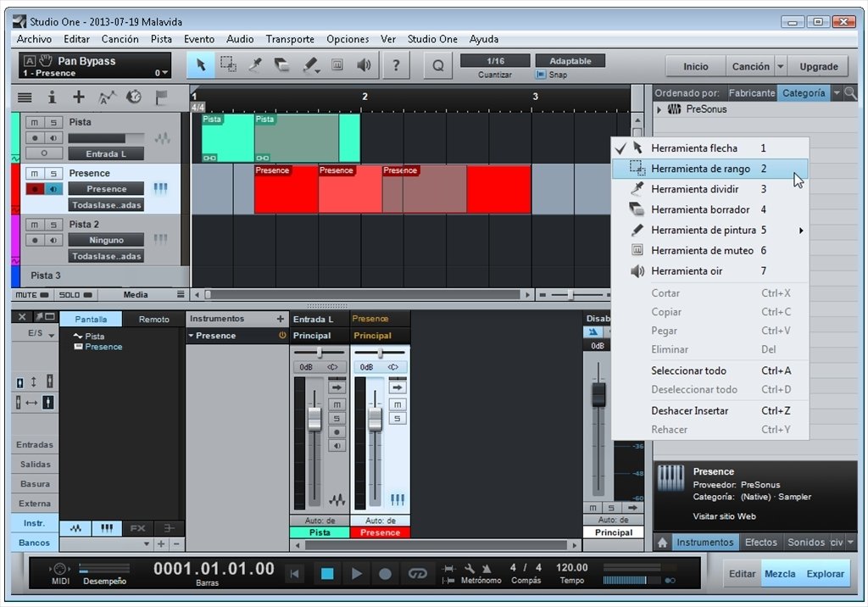Open Entrada L input selector on Pista
Screen dimensions: 868x607
click(106, 154)
